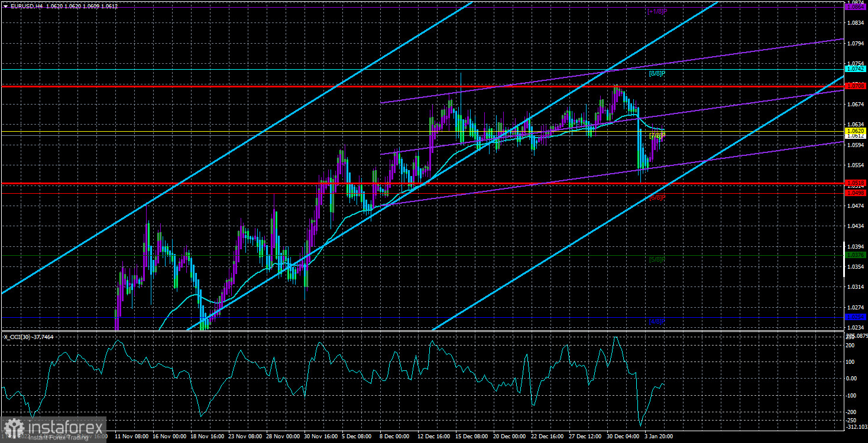Click the 16 Nov 00:00 time label
This screenshot has height=443, width=868.
pos(170,437)
